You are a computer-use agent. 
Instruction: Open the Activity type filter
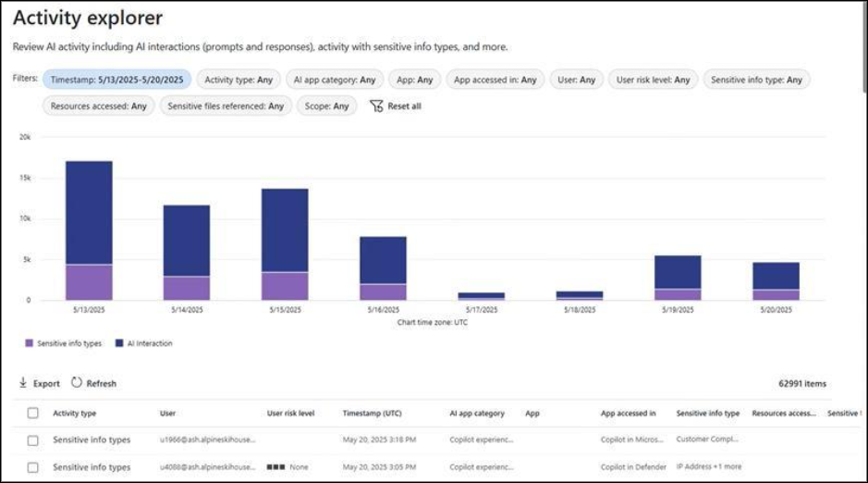pyautogui.click(x=238, y=80)
